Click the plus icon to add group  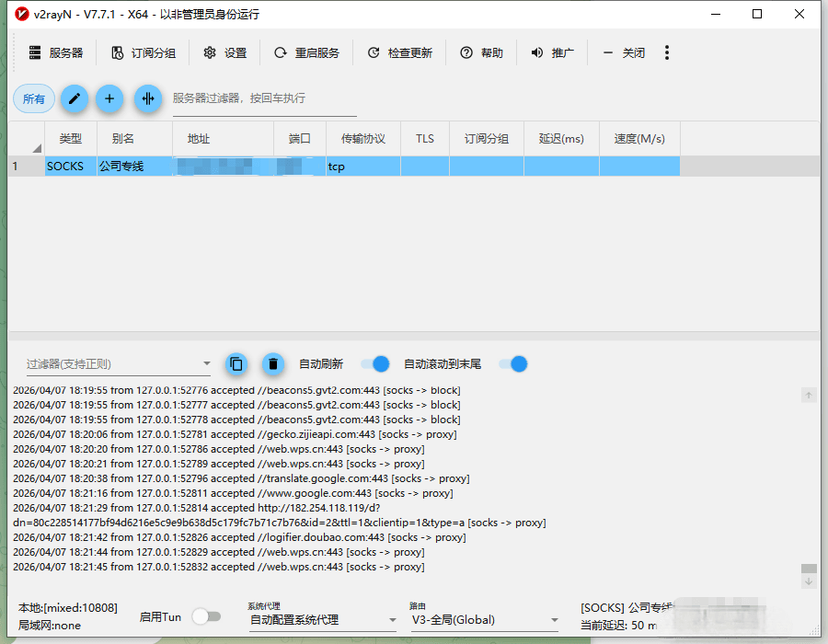point(109,98)
